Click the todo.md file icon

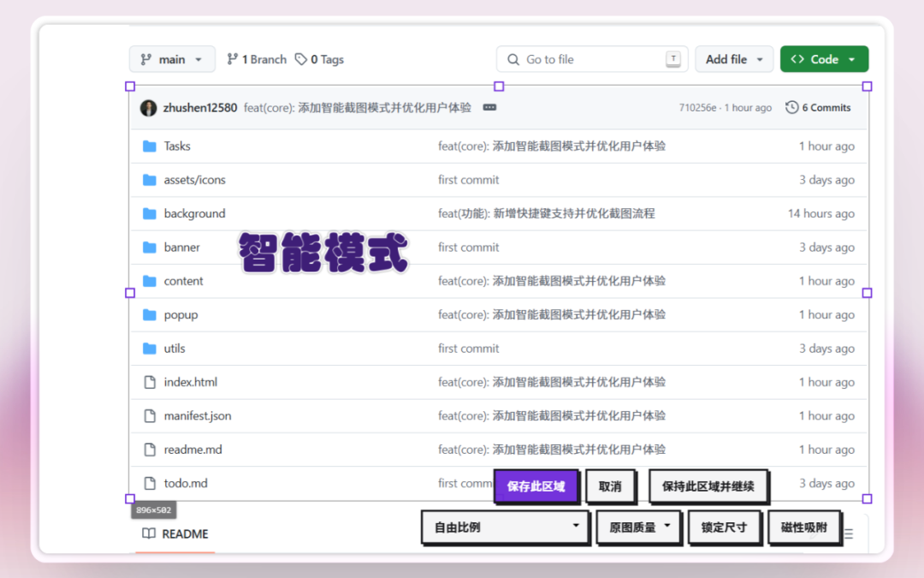(150, 483)
